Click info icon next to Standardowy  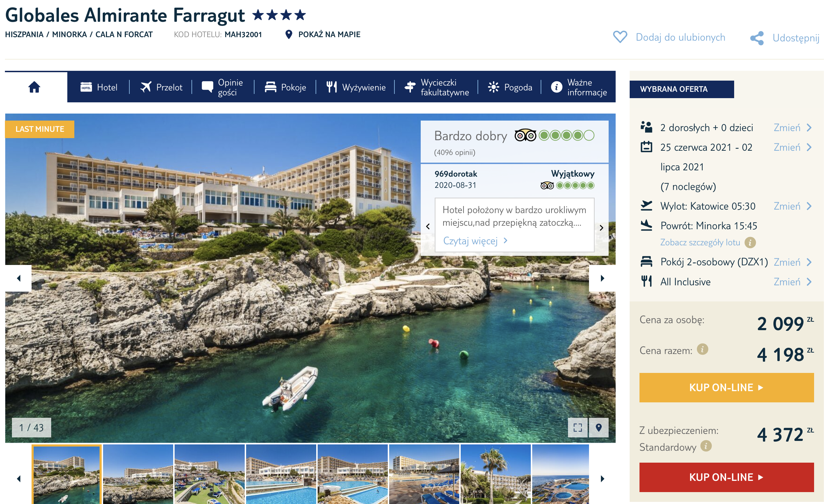706,446
